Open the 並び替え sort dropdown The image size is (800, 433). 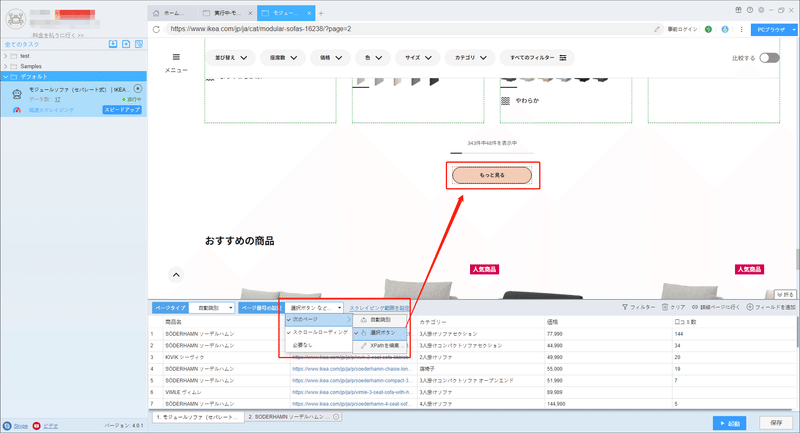click(231, 58)
